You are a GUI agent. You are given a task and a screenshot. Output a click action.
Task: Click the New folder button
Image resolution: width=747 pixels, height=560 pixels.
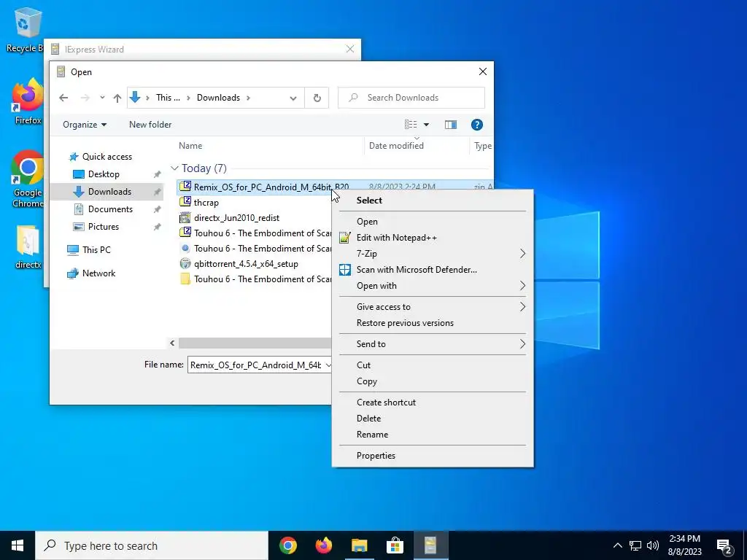pos(150,125)
